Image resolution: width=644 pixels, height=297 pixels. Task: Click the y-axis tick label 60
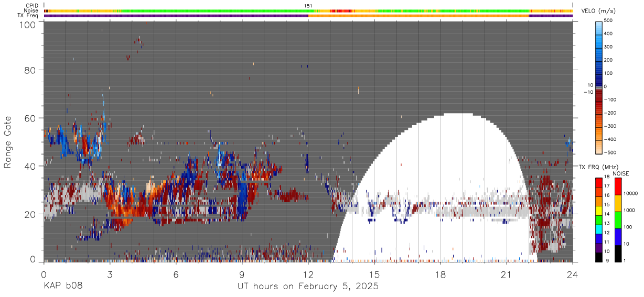(30, 118)
